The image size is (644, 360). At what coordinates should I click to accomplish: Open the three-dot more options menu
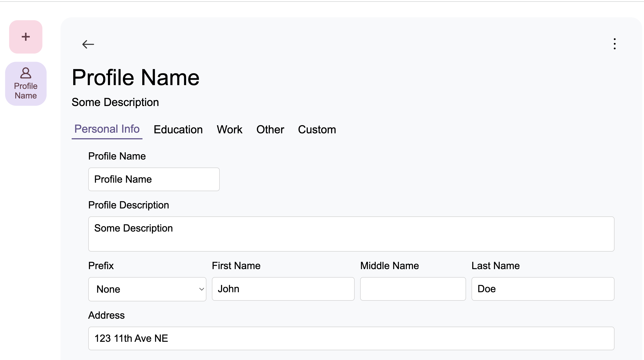pos(614,44)
